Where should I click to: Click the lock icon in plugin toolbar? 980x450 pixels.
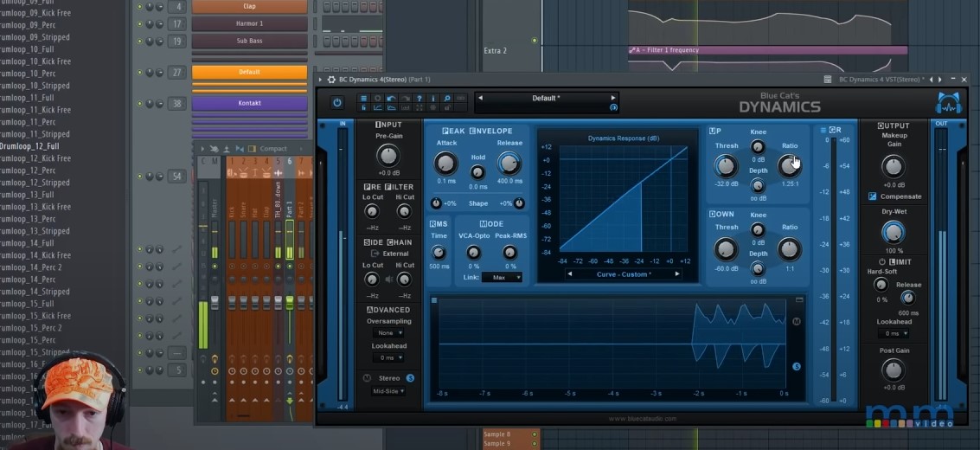point(447,107)
